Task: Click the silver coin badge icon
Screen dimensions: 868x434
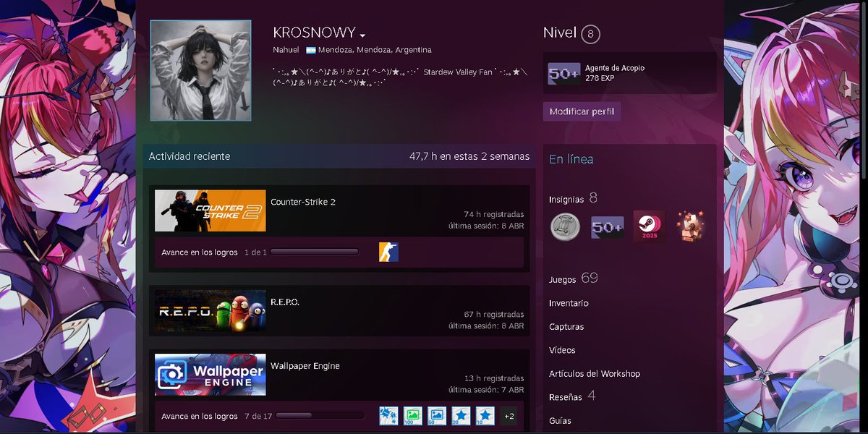Action: click(565, 227)
